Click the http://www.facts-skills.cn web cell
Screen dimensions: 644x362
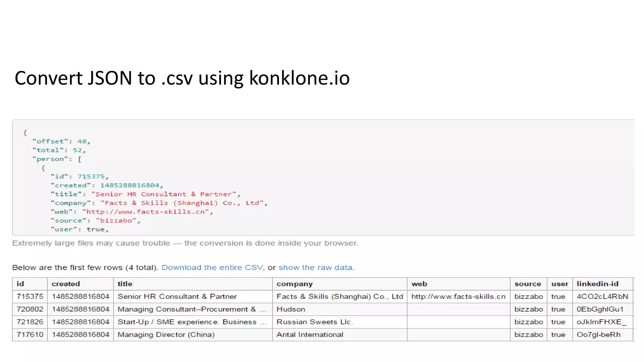point(458,296)
